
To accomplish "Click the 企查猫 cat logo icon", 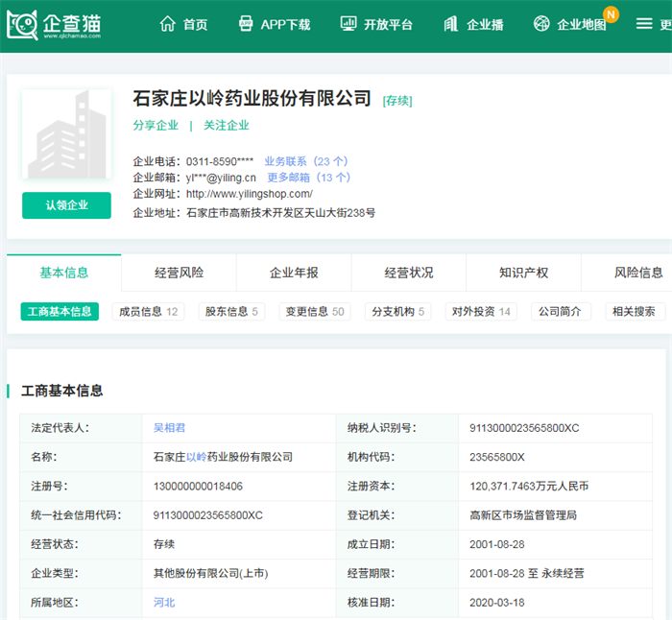I will [x=22, y=25].
